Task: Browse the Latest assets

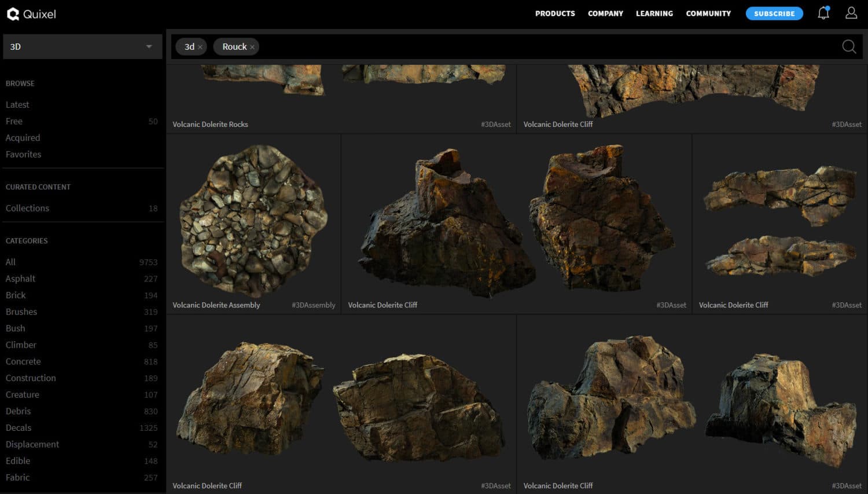Action: (17, 105)
